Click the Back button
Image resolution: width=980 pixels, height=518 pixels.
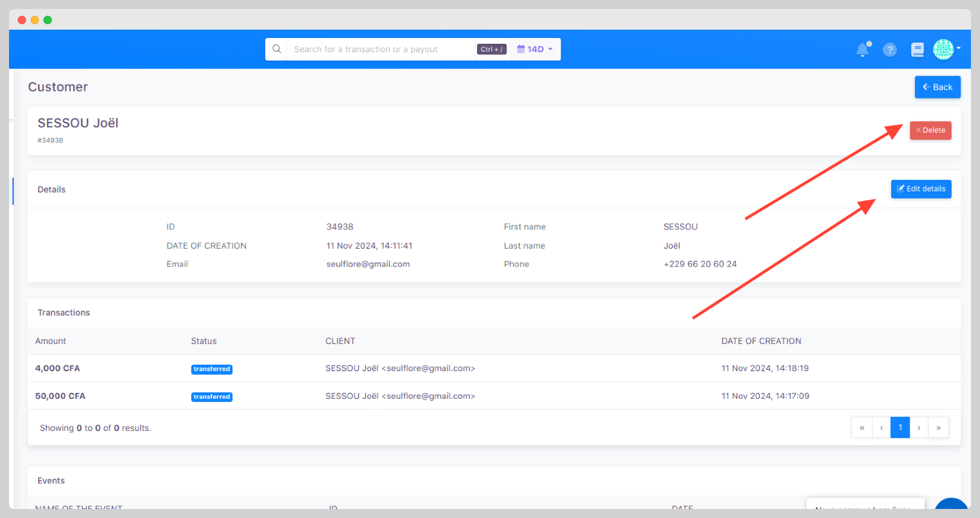[938, 87]
